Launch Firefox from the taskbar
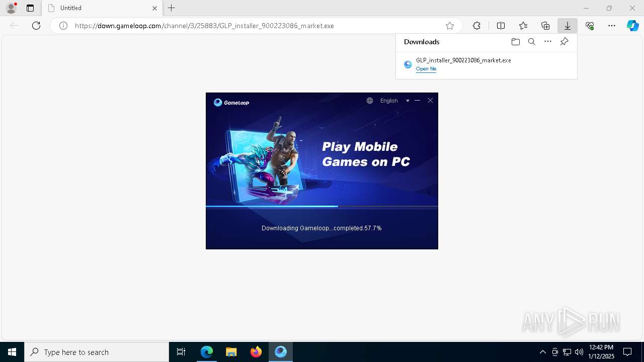 tap(256, 352)
